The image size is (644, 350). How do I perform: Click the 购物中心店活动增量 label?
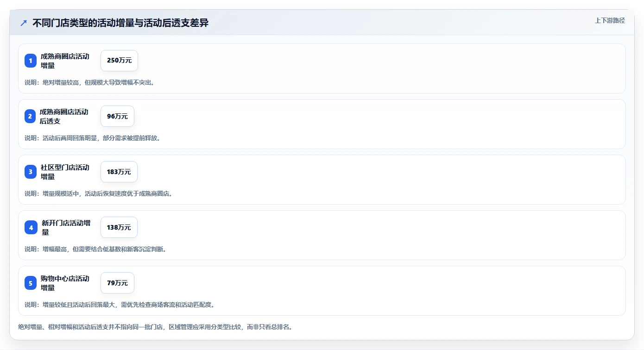[65, 283]
